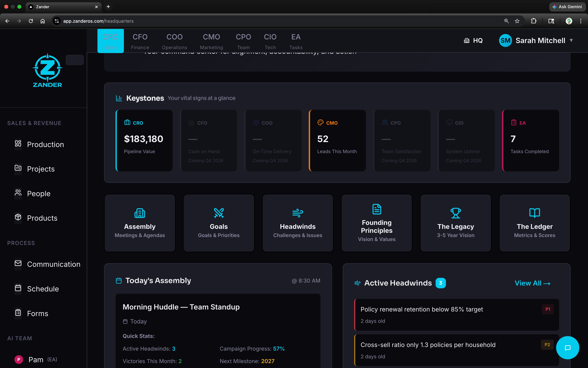Click the EA clipboard icon in Keystones
588x368 pixels.
pyautogui.click(x=514, y=122)
